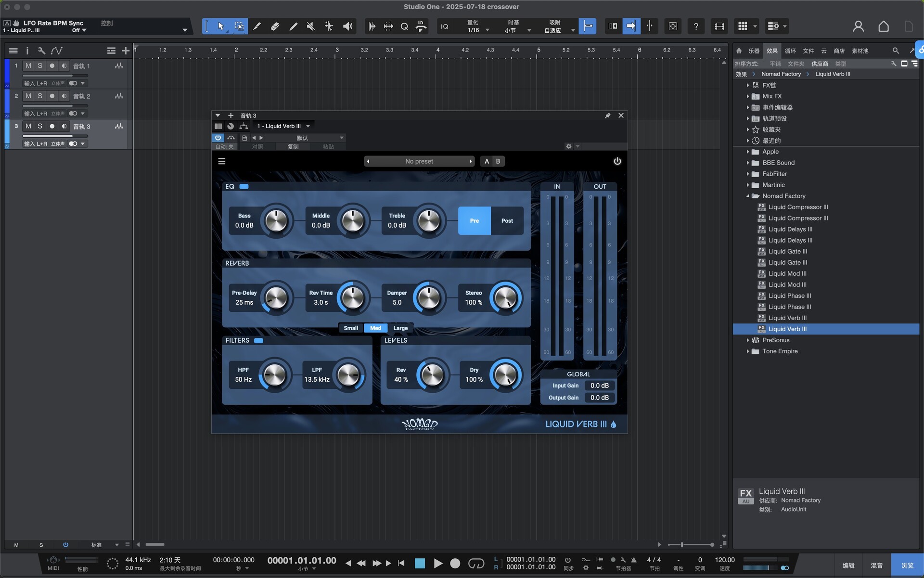Open the video player icon
Image resolution: width=924 pixels, height=578 pixels.
(719, 26)
